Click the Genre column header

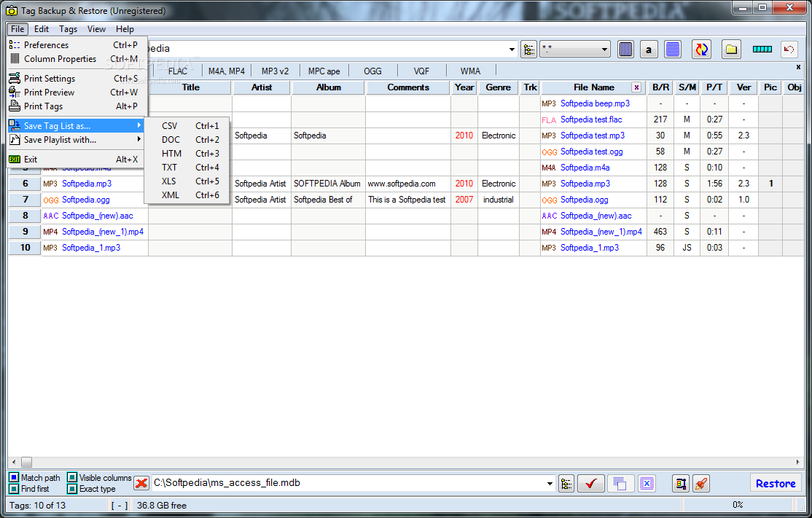coord(498,87)
